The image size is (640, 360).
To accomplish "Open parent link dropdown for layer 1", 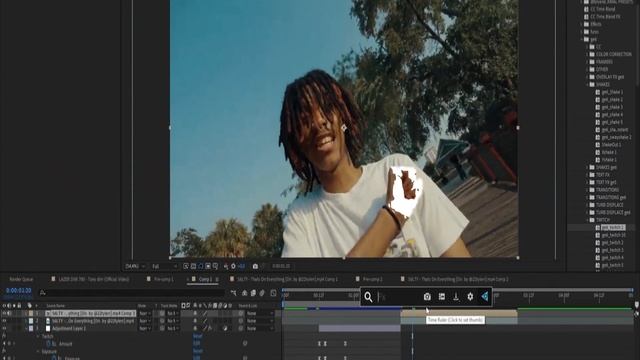I will [x=260, y=313].
